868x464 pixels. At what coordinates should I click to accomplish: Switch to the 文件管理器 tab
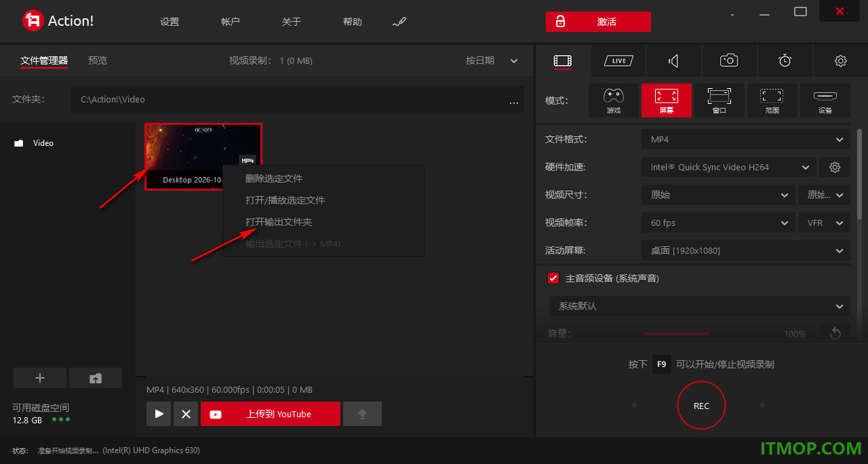(x=44, y=60)
